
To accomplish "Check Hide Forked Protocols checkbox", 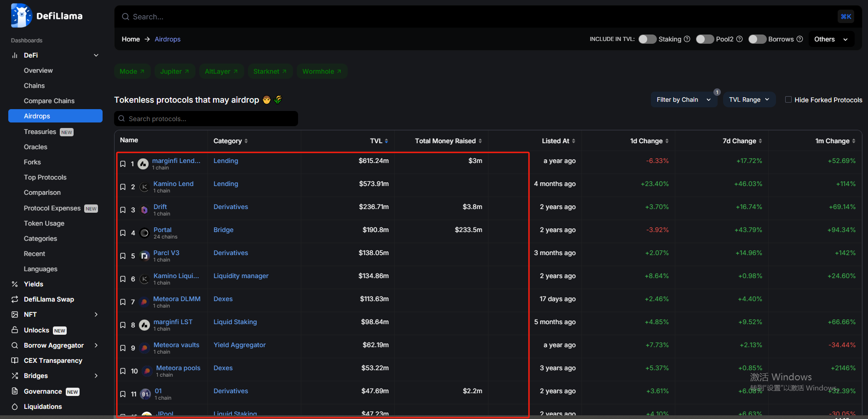I will pyautogui.click(x=788, y=99).
